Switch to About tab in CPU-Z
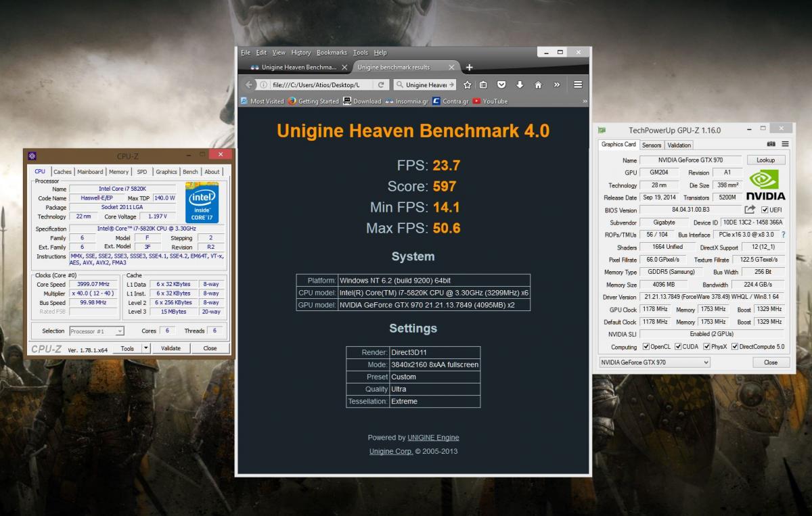The image size is (812, 516). point(212,172)
